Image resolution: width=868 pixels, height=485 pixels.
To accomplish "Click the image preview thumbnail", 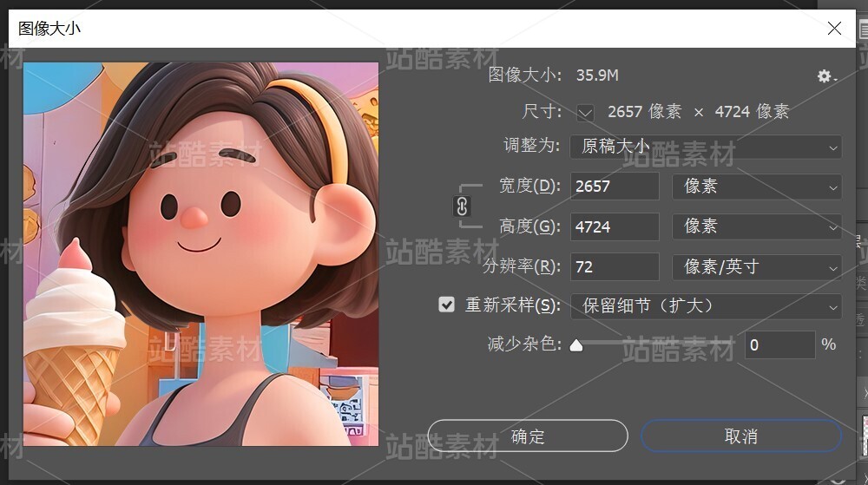I will (201, 254).
